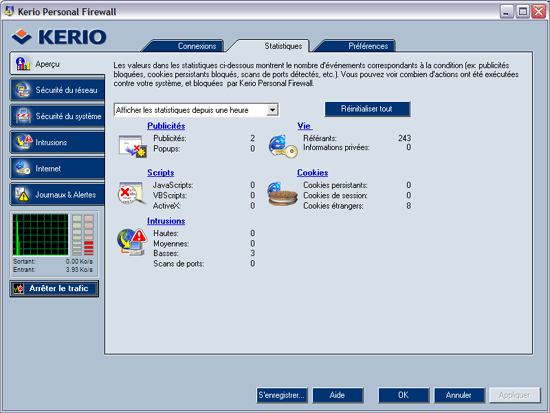Click the Kerio logo
The image size is (550, 413).
[59, 37]
